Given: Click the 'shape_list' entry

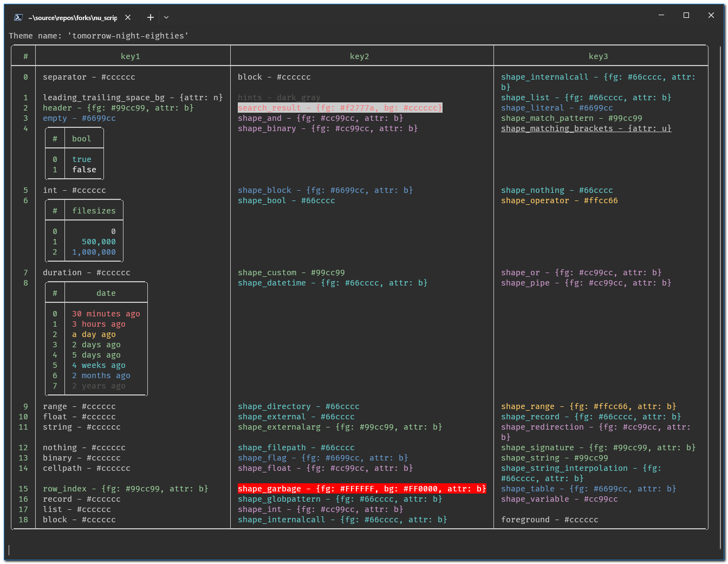Looking at the screenshot, I should [586, 98].
